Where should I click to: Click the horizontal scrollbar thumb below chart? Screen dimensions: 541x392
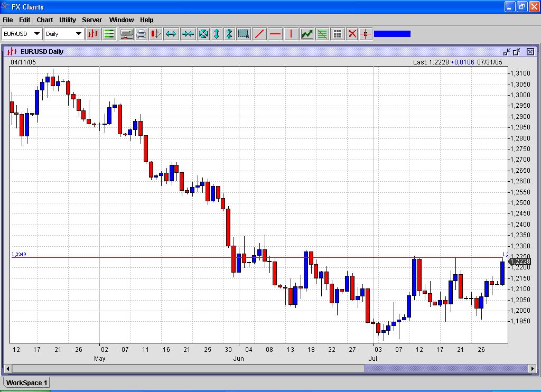click(446, 368)
